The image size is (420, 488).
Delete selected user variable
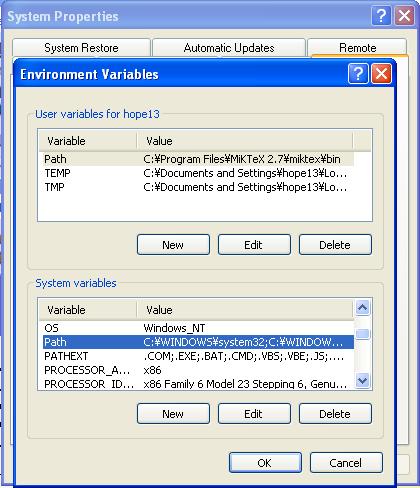tap(335, 245)
